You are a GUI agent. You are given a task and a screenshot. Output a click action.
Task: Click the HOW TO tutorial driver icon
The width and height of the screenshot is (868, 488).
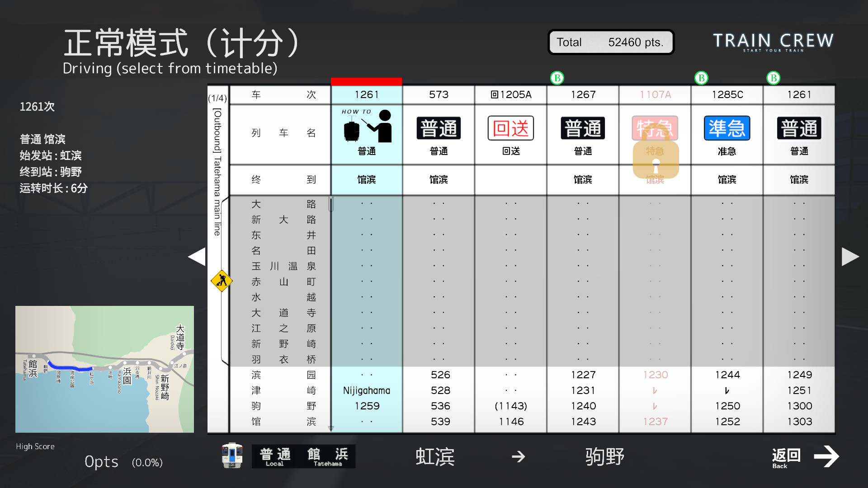click(x=367, y=127)
